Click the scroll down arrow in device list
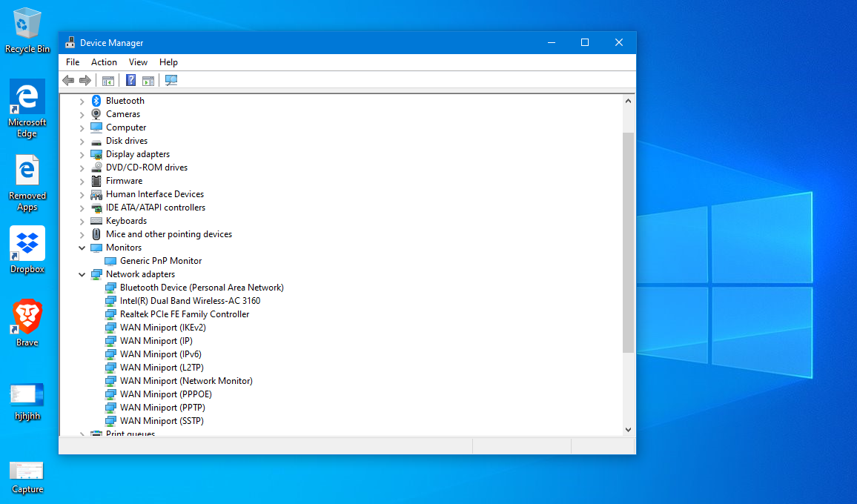857x504 pixels. (628, 430)
